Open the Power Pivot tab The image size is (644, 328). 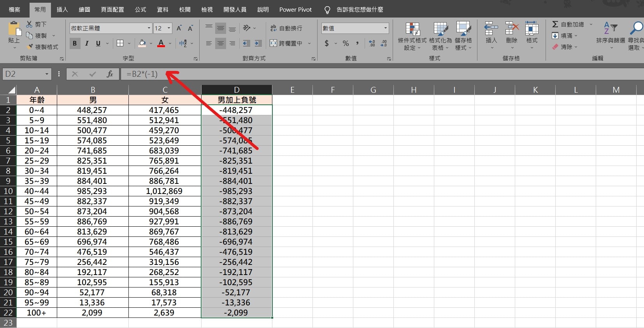click(295, 9)
